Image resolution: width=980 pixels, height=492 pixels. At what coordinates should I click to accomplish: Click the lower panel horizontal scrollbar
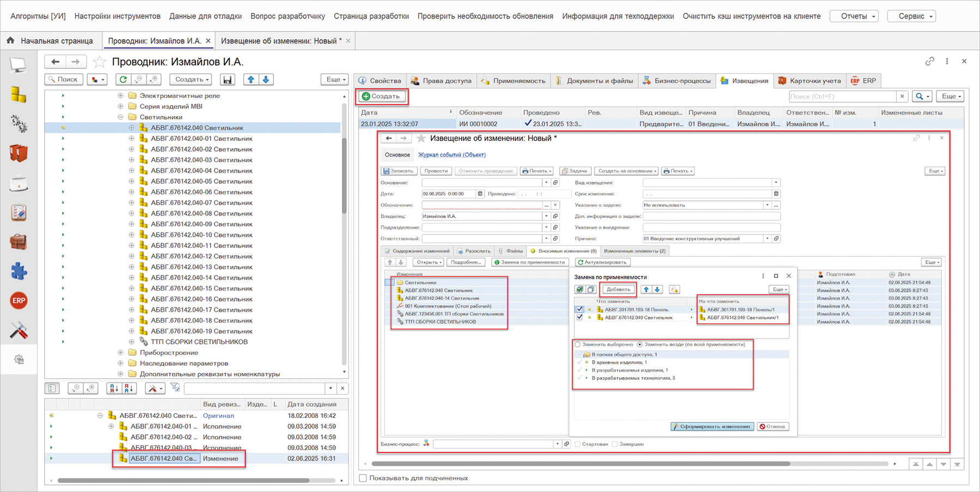pos(183,481)
